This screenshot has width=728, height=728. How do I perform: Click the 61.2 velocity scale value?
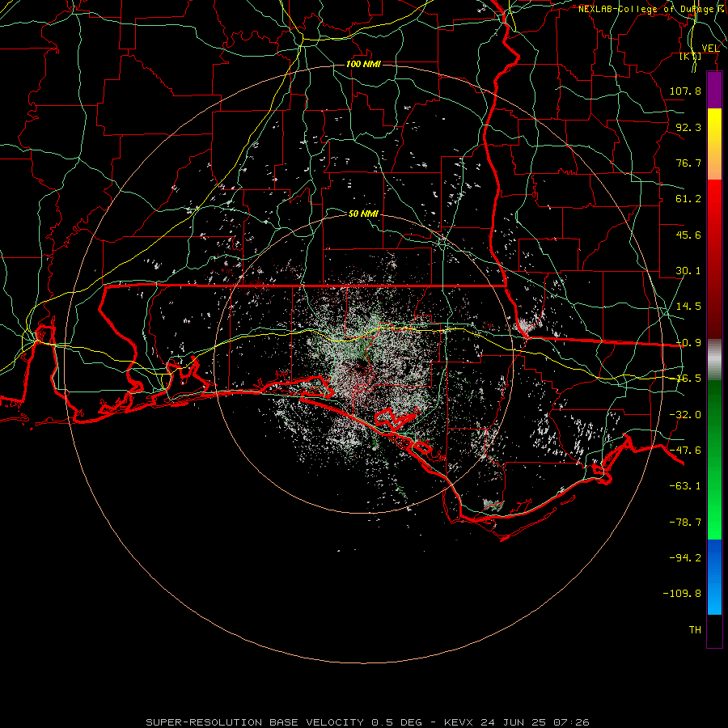pyautogui.click(x=688, y=199)
